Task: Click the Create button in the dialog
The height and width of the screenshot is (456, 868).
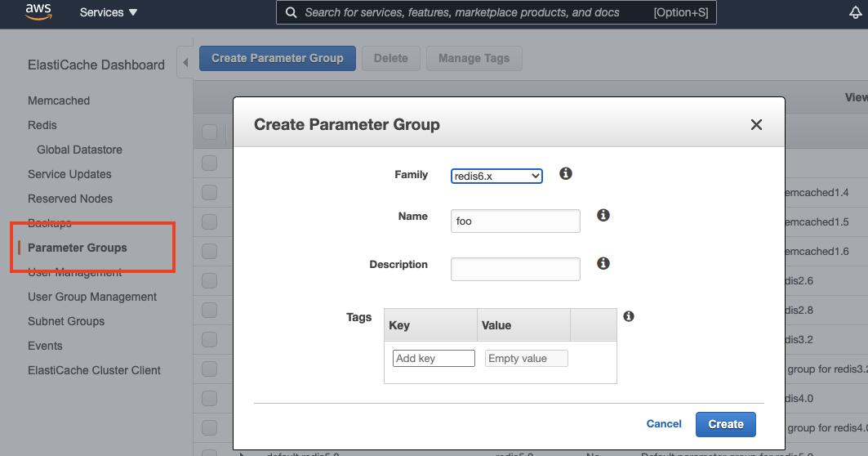Action: 726,424
